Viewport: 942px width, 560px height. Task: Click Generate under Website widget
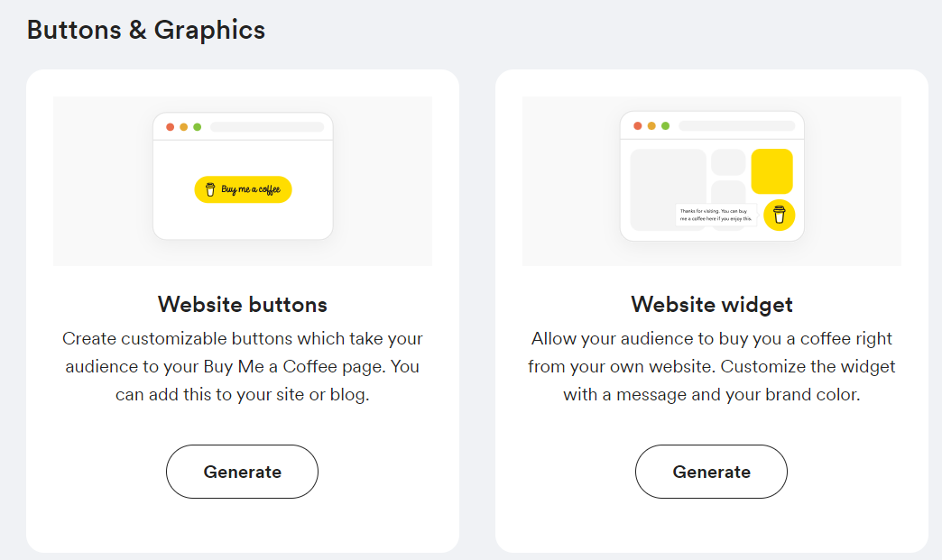point(711,472)
